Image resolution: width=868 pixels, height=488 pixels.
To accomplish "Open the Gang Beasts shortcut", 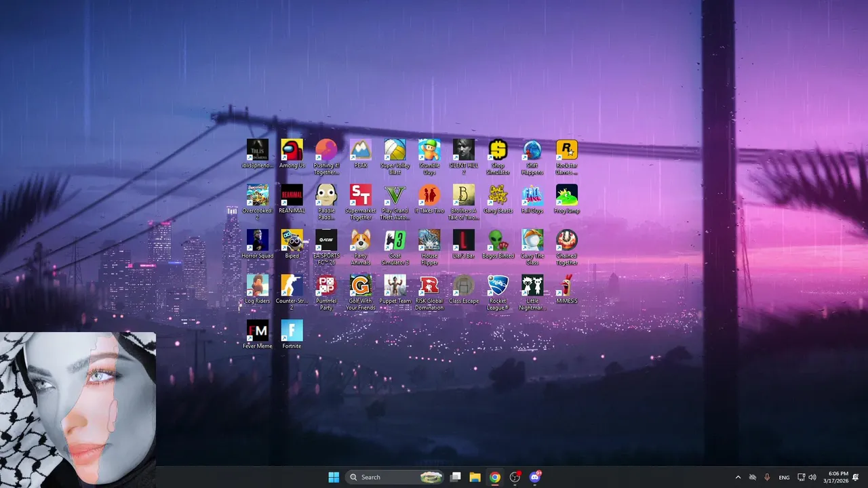I will [498, 199].
